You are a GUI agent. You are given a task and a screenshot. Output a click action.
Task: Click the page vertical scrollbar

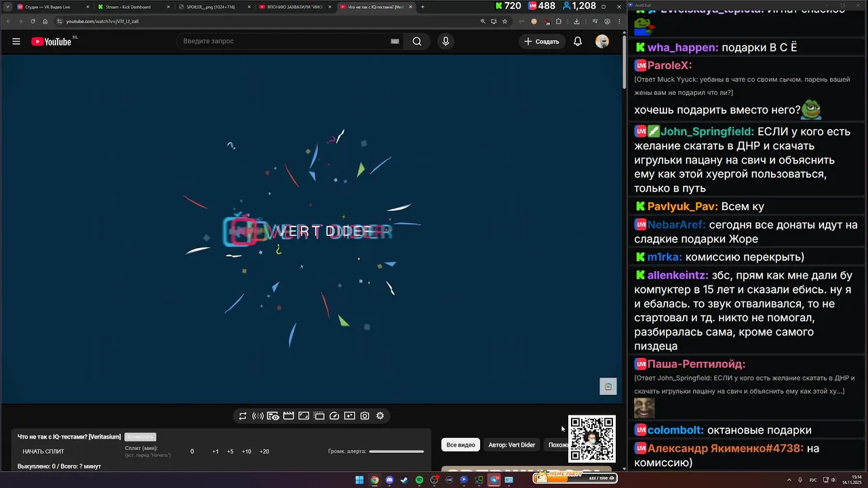(x=624, y=61)
